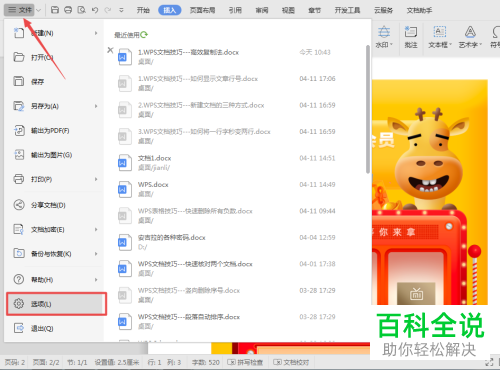Screen dimensions: 500x370
Task: Switch to the 文档助手 tab
Action: [x=419, y=10]
